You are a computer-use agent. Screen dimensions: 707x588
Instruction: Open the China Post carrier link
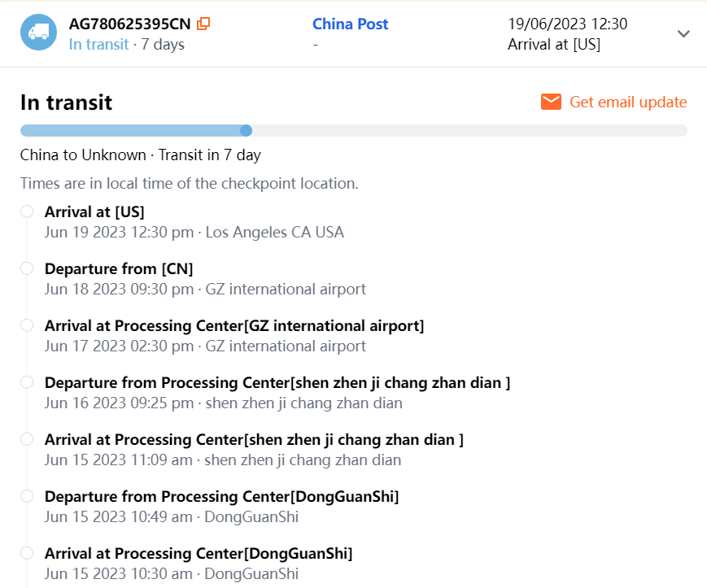coord(350,24)
